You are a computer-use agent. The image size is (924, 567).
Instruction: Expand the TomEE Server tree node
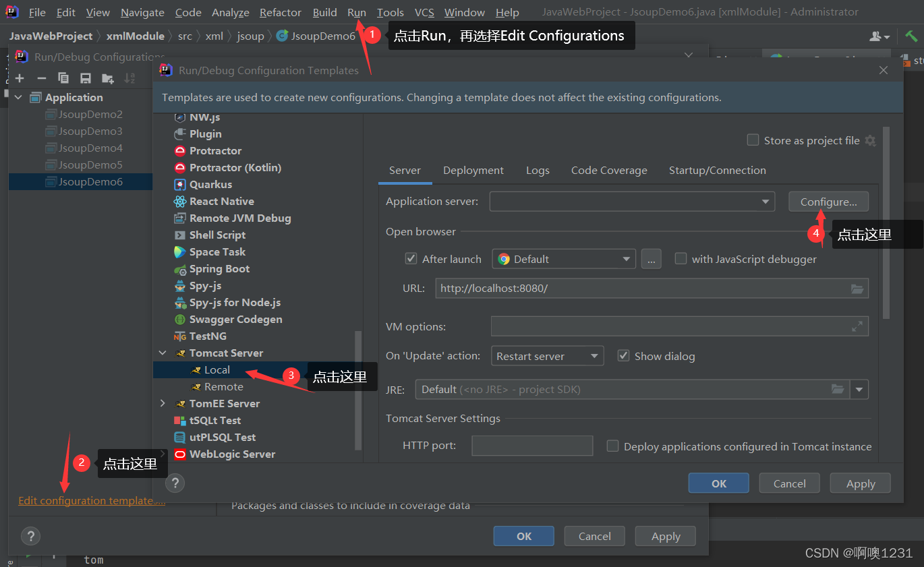(x=163, y=404)
